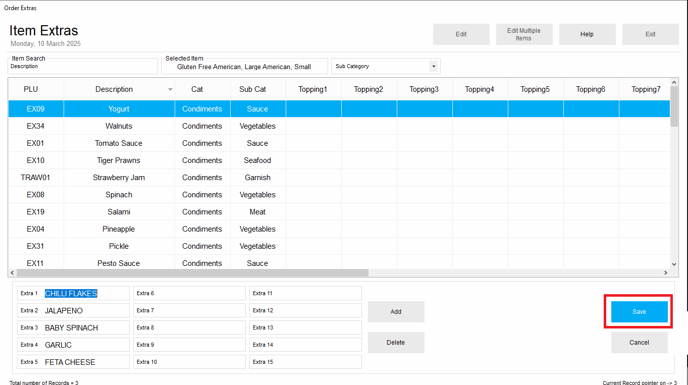Click the empty Extra 11 field
The image size is (688, 385).
[305, 293]
